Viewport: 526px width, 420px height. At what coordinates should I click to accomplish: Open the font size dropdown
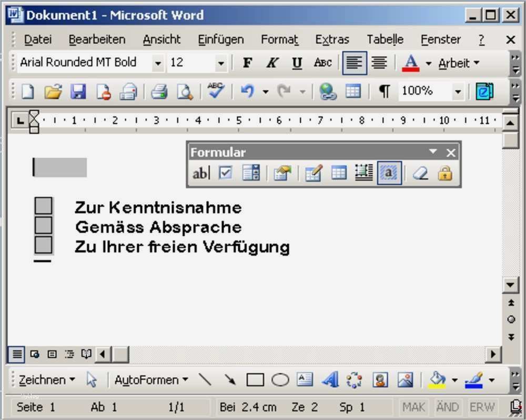point(221,63)
